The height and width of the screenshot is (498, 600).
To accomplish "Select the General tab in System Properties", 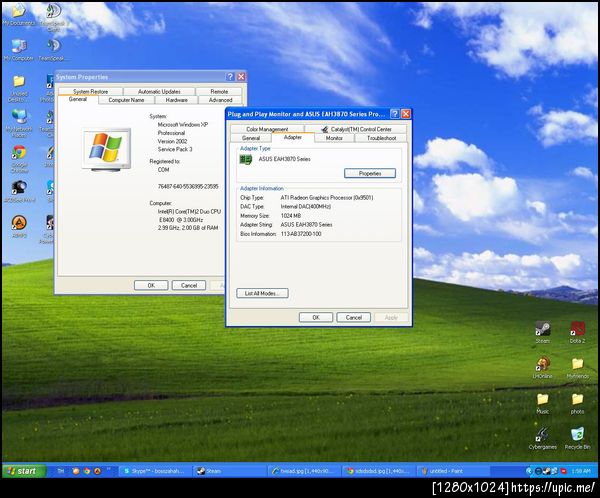I will point(78,100).
